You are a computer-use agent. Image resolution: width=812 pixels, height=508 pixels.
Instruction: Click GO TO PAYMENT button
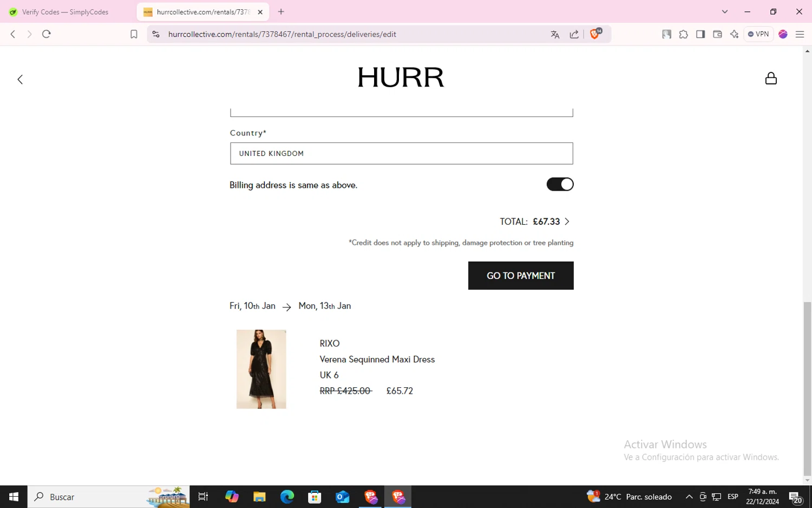click(x=521, y=276)
